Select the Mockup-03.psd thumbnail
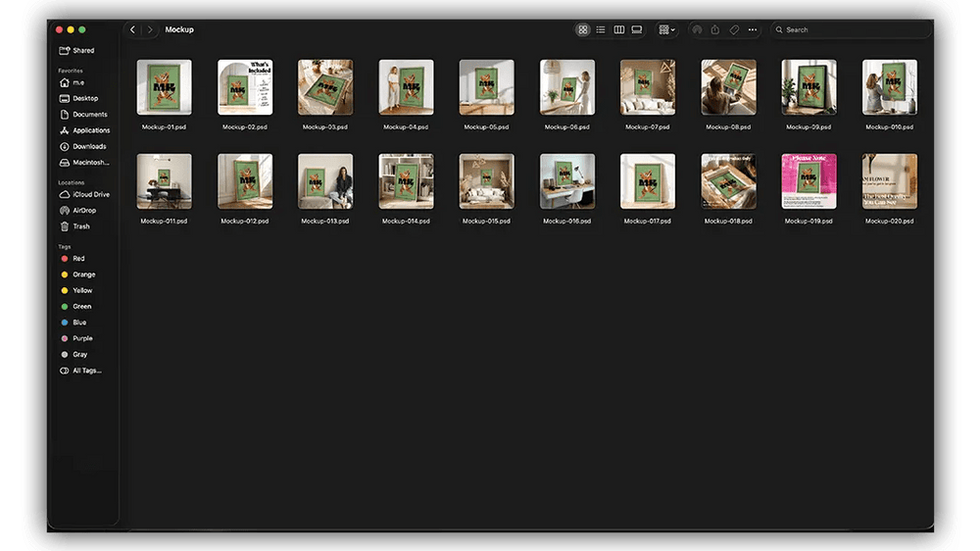 [325, 87]
